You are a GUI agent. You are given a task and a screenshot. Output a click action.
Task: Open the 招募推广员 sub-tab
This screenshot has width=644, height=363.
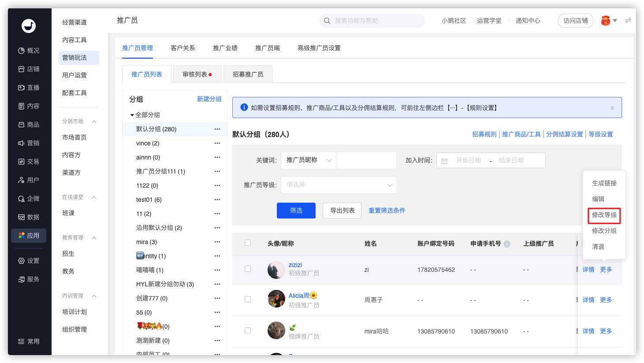click(x=248, y=74)
